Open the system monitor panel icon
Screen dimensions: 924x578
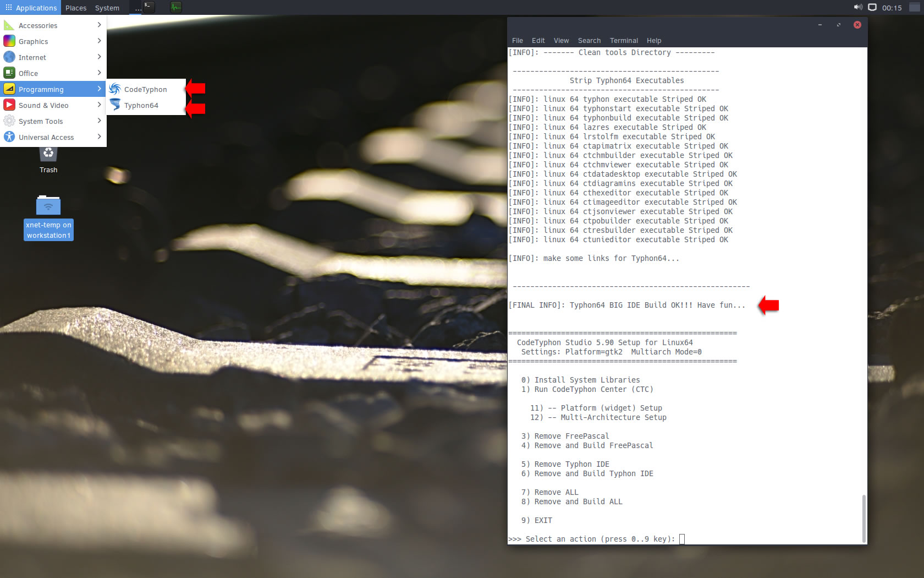tap(175, 7)
